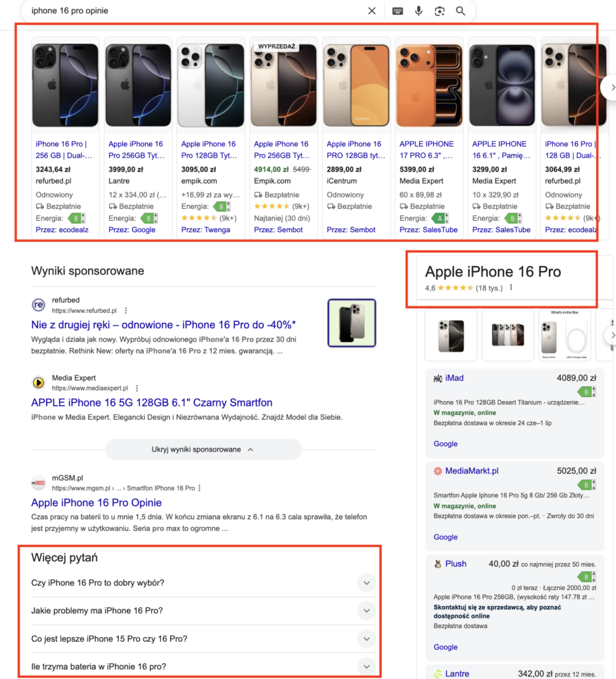616x679 pixels.
Task: Click the magnifying glass search icon
Action: [x=460, y=11]
